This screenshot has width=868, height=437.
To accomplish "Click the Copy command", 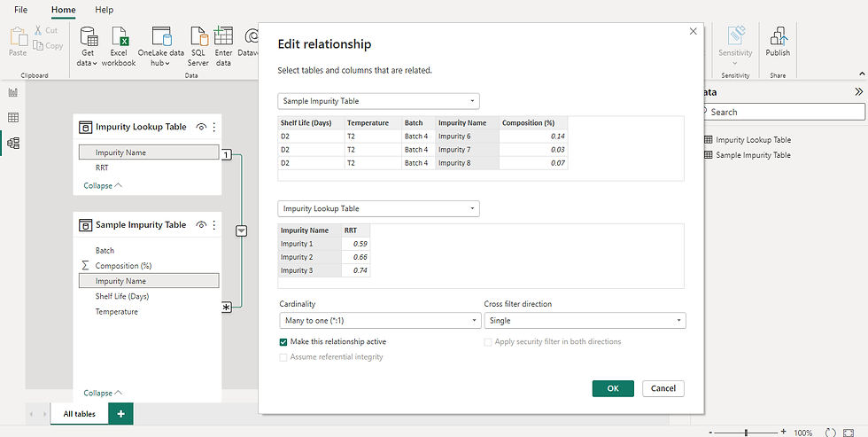I will [x=48, y=46].
